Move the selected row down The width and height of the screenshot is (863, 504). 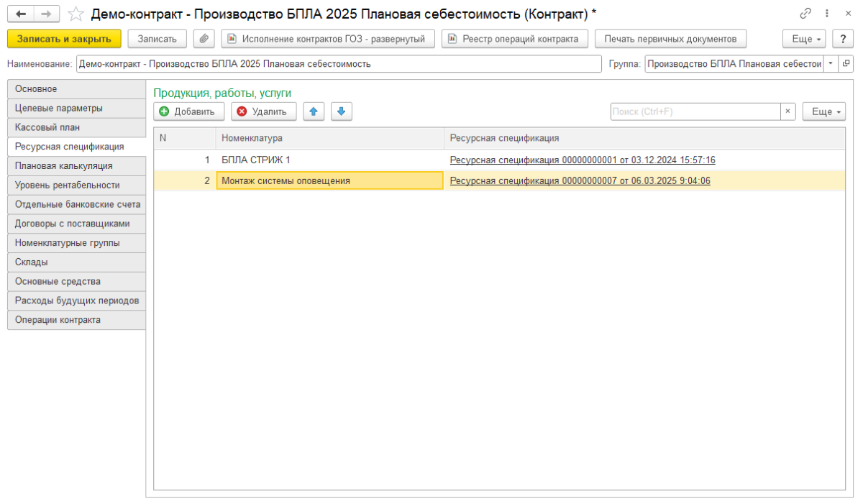pos(341,111)
